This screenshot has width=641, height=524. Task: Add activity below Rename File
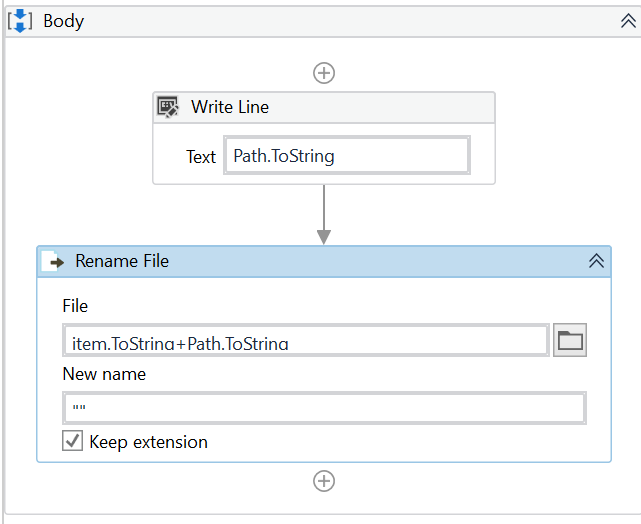[324, 481]
